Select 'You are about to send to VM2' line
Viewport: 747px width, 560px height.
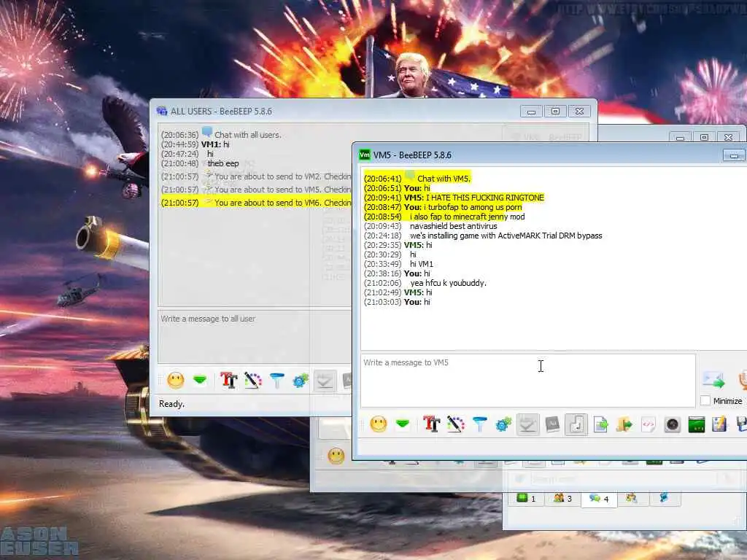(256, 176)
